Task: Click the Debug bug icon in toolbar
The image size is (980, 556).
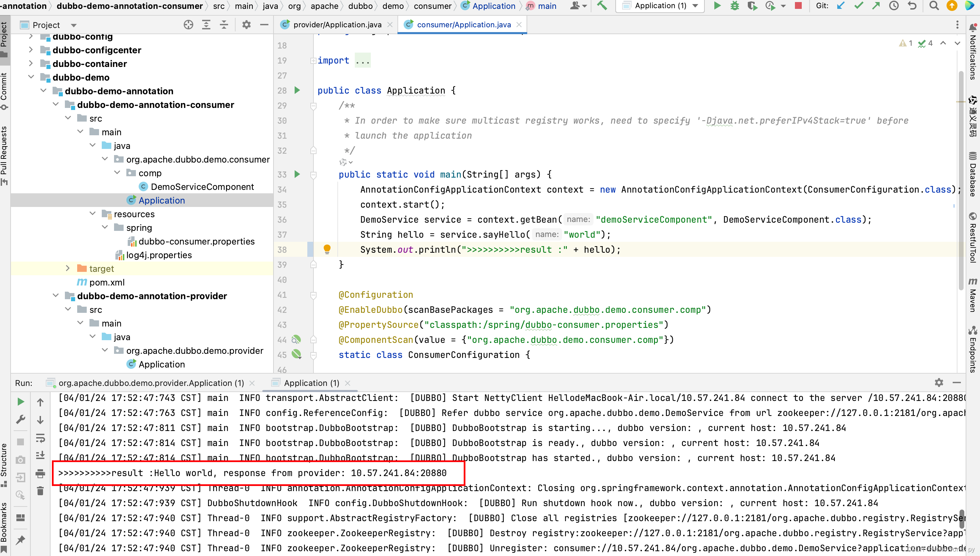Action: 734,6
